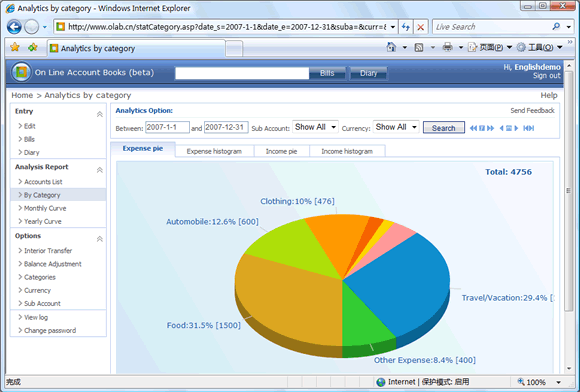This screenshot has height=392, width=580.
Task: Click the red stop loading icon
Action: coord(421,27)
